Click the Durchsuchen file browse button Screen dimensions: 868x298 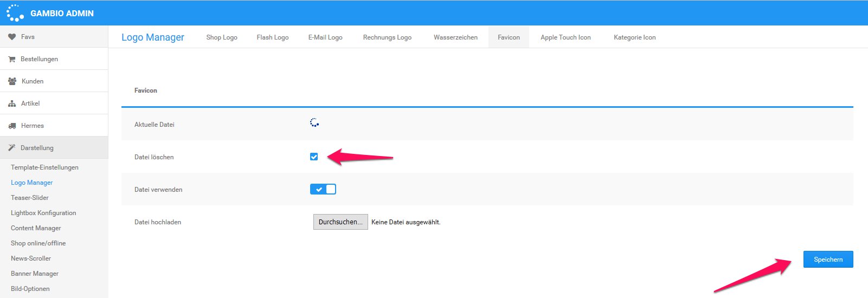point(340,222)
